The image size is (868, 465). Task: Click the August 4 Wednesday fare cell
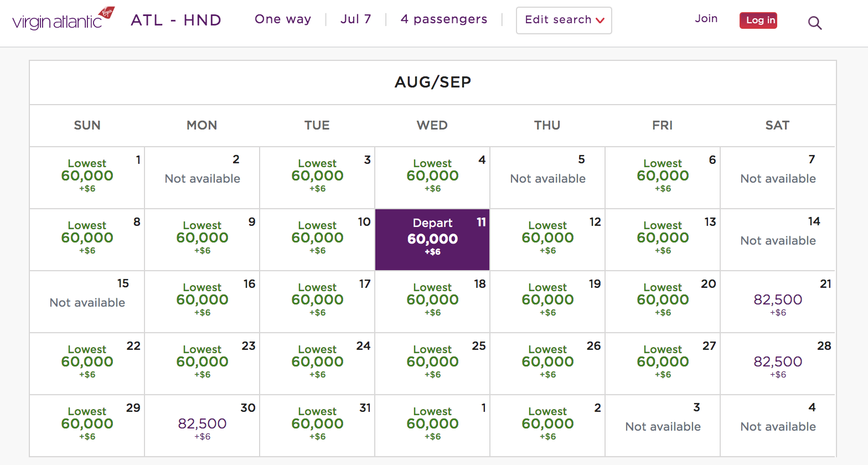(432, 178)
